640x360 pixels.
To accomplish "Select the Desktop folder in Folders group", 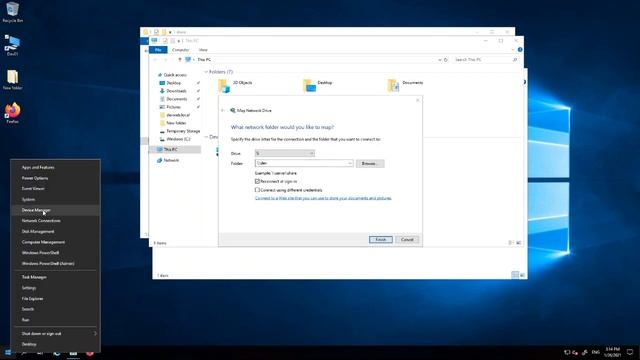I will [318, 85].
